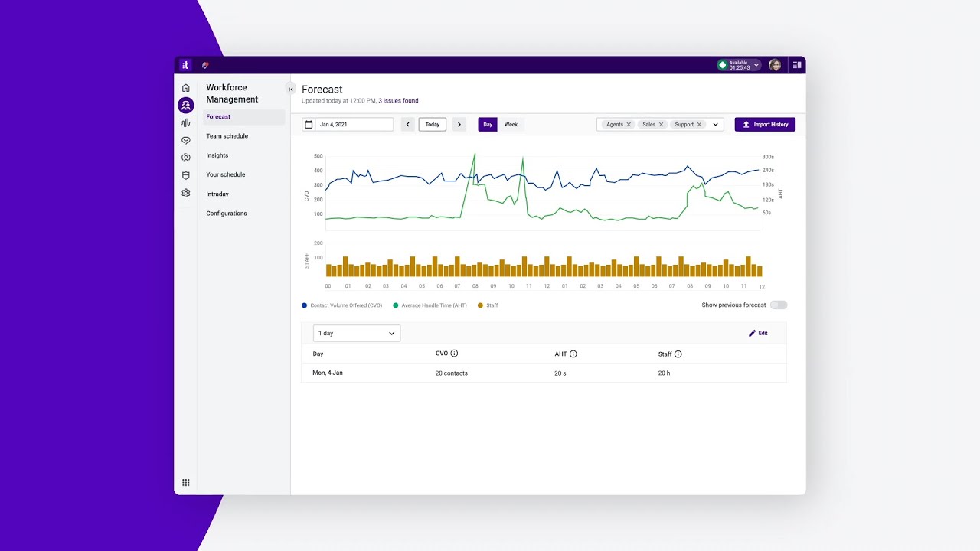Open the app grid launcher icon
The image size is (980, 551).
pyautogui.click(x=185, y=483)
